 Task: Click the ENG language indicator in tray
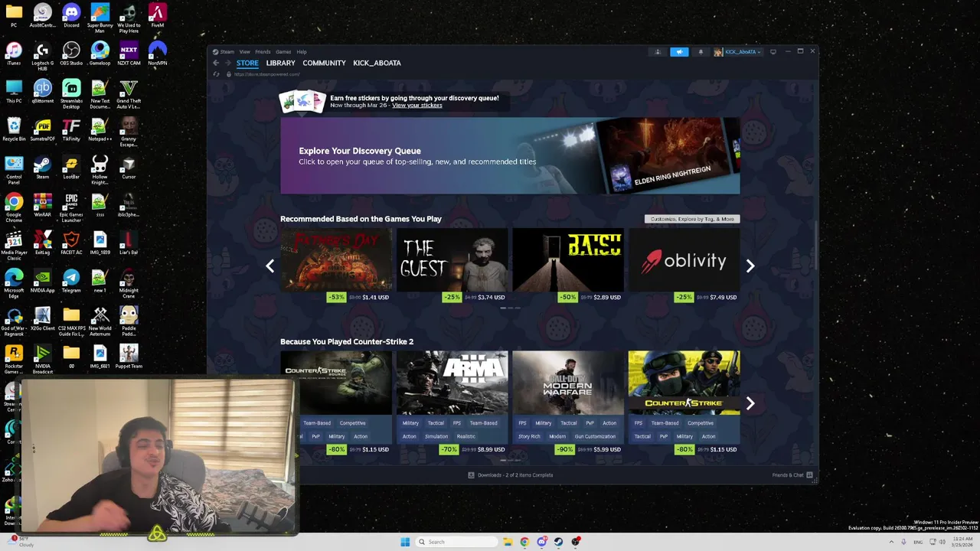coord(918,542)
